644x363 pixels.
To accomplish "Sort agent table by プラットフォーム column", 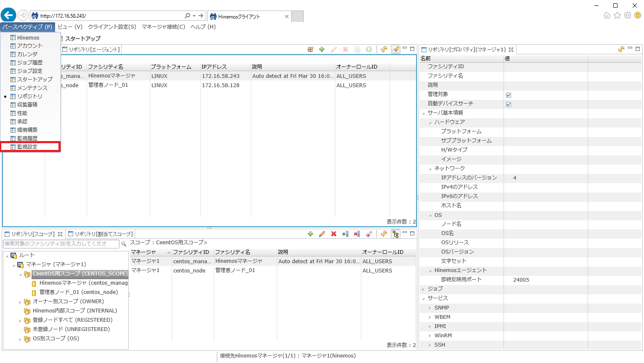I will coord(175,67).
